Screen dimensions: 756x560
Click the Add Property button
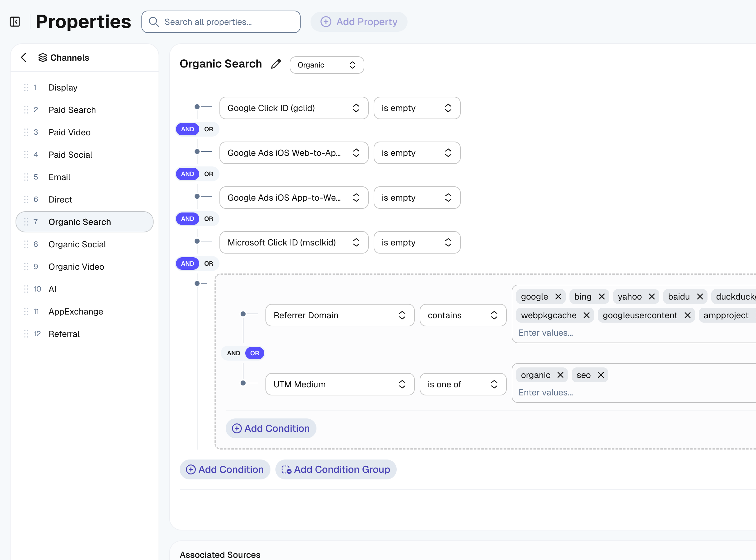pos(359,22)
